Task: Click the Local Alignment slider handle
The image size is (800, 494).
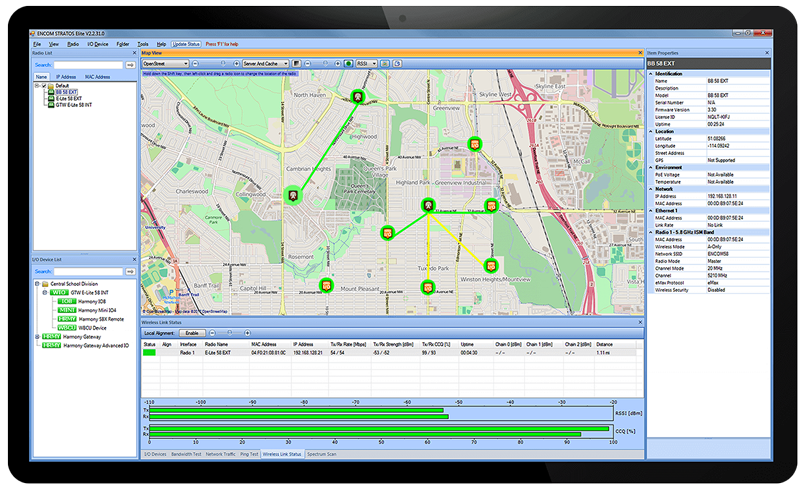Action: [230, 333]
